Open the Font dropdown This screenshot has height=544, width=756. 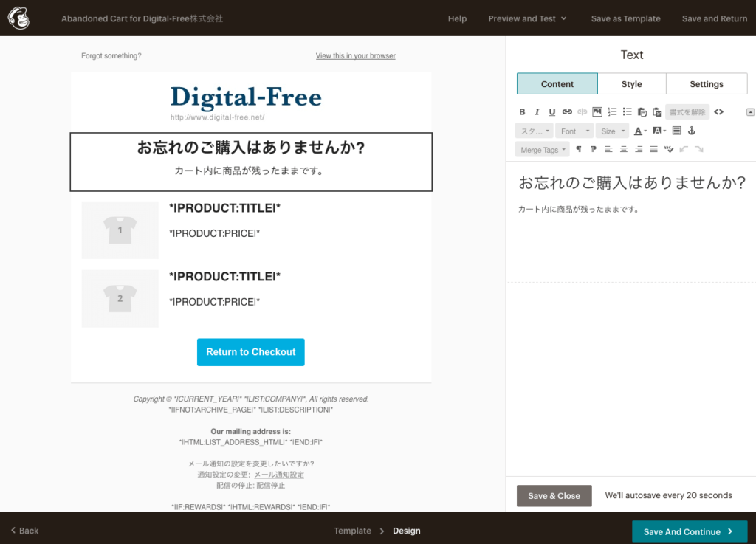574,131
